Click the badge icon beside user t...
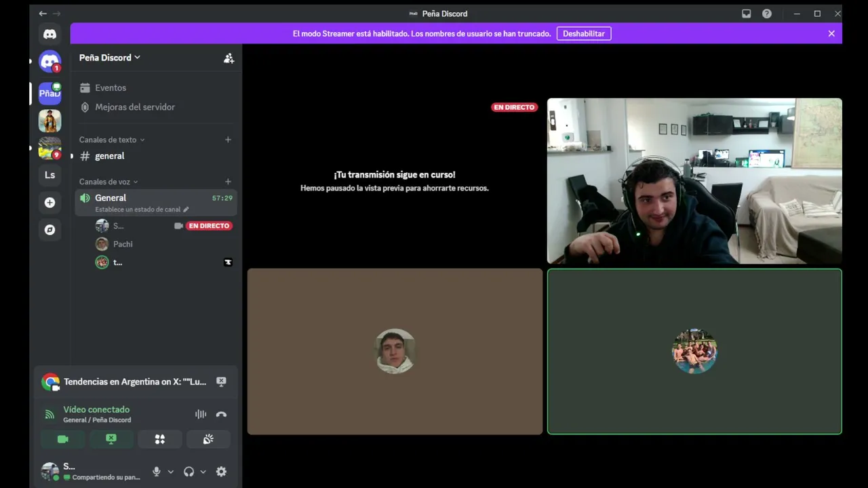This screenshot has width=868, height=488. pyautogui.click(x=228, y=262)
